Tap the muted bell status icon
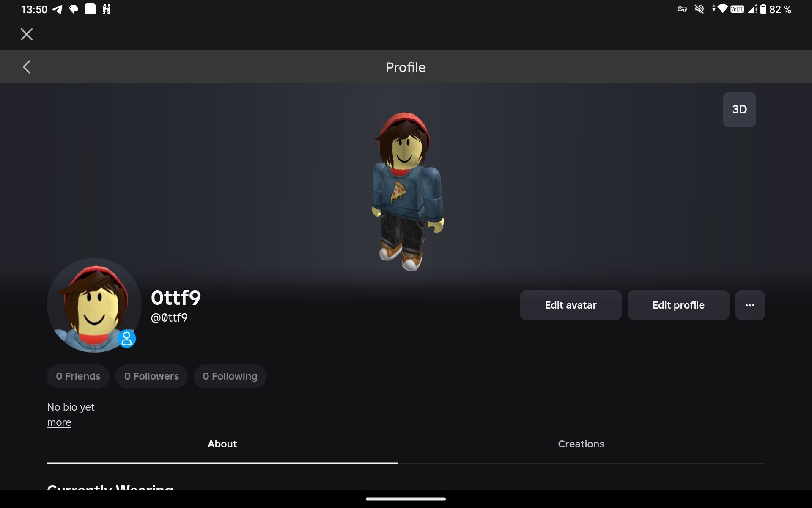 700,9
